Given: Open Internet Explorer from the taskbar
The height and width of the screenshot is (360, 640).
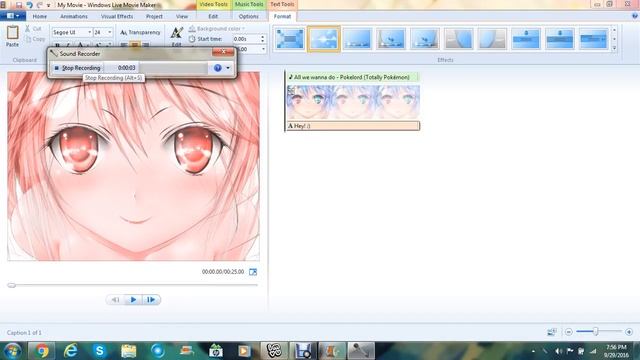Looking at the screenshot, I should coord(71,351).
